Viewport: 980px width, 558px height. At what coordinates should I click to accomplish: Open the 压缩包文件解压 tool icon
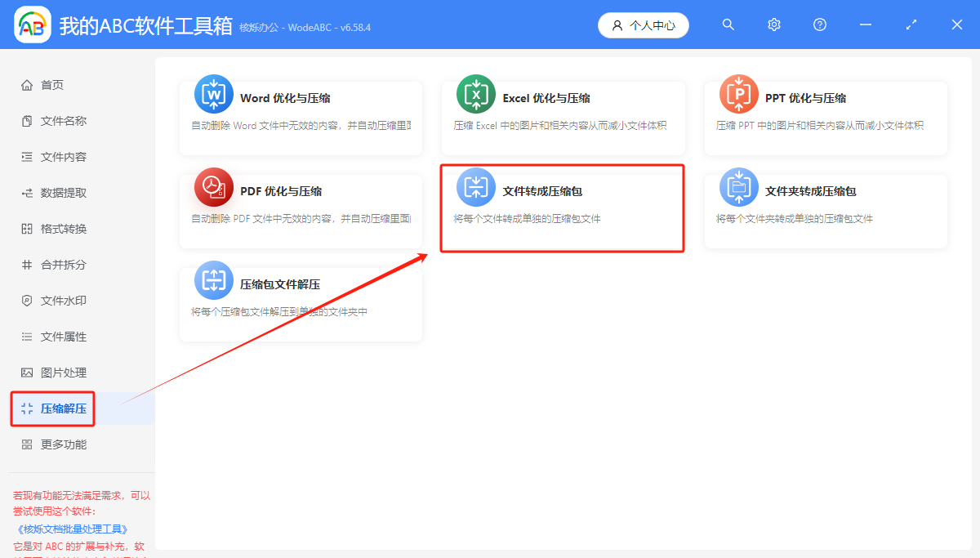pos(213,279)
